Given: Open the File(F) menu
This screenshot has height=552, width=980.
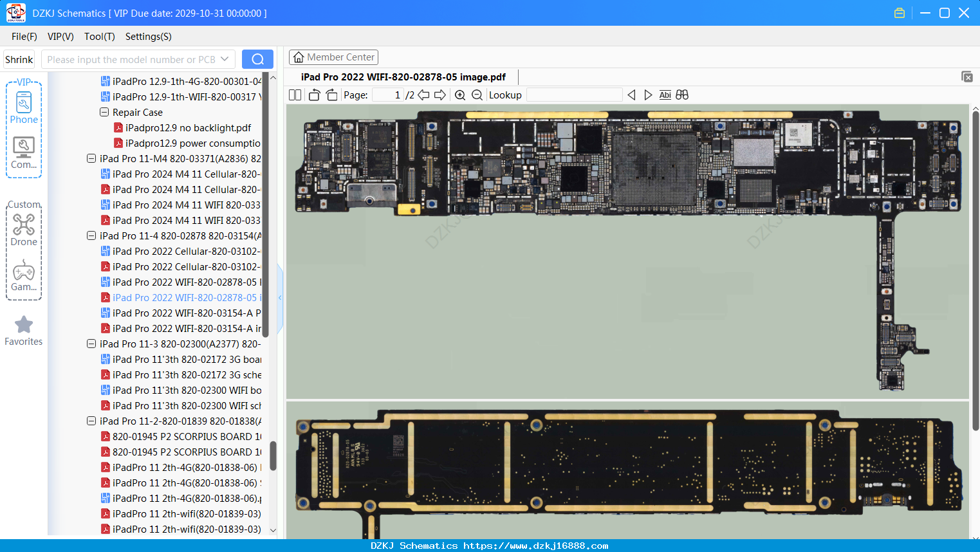Looking at the screenshot, I should tap(24, 37).
